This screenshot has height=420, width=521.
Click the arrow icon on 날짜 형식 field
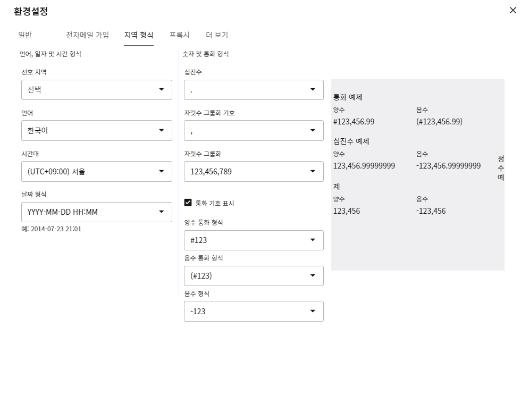[x=162, y=212]
